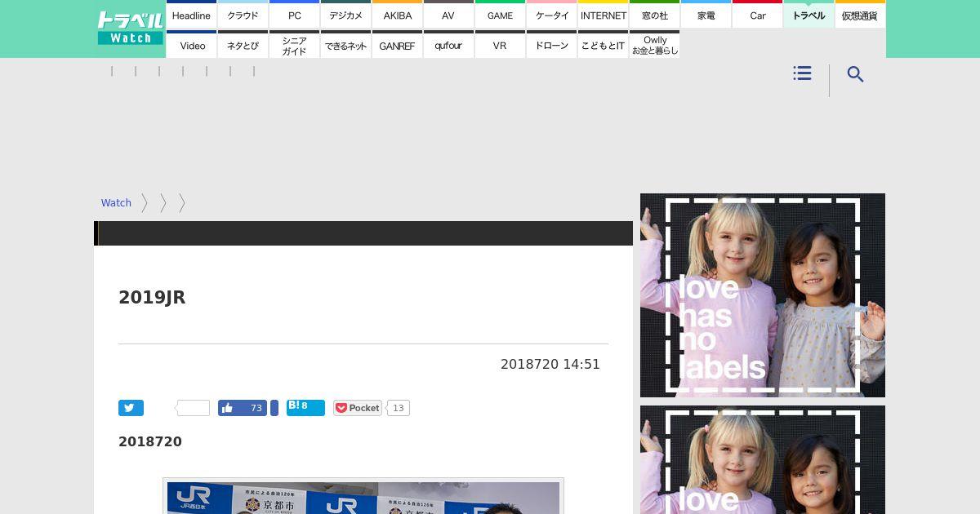
Task: Open the こどもとIT tab
Action: 603,45
